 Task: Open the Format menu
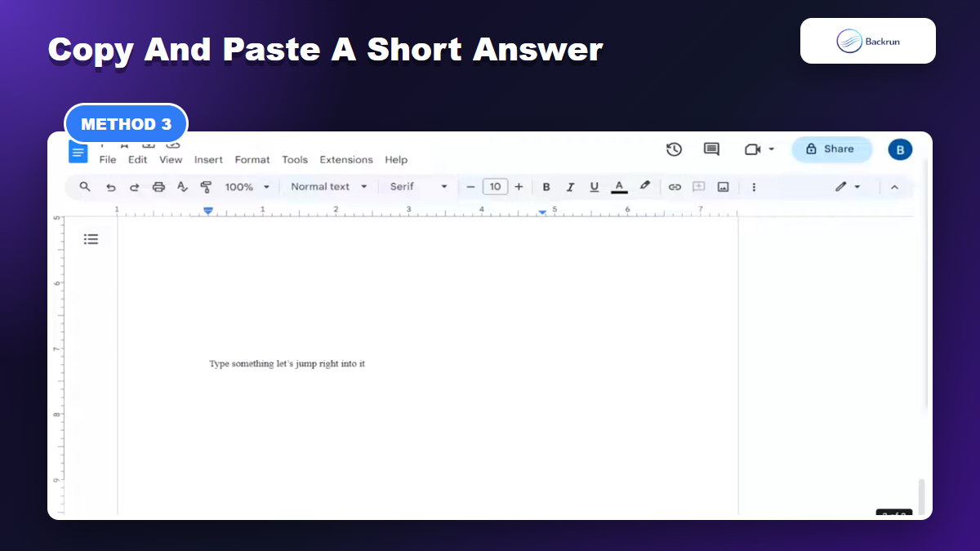252,160
